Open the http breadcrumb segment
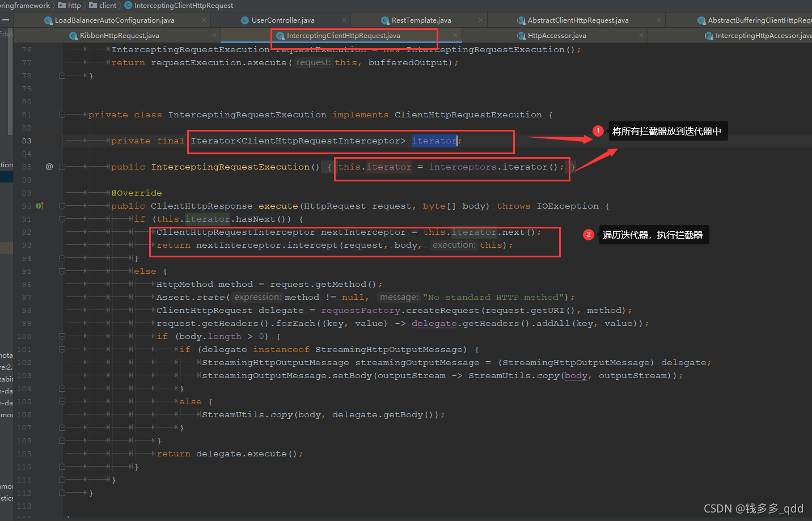Screen dimensions: 812x521 (74, 5)
